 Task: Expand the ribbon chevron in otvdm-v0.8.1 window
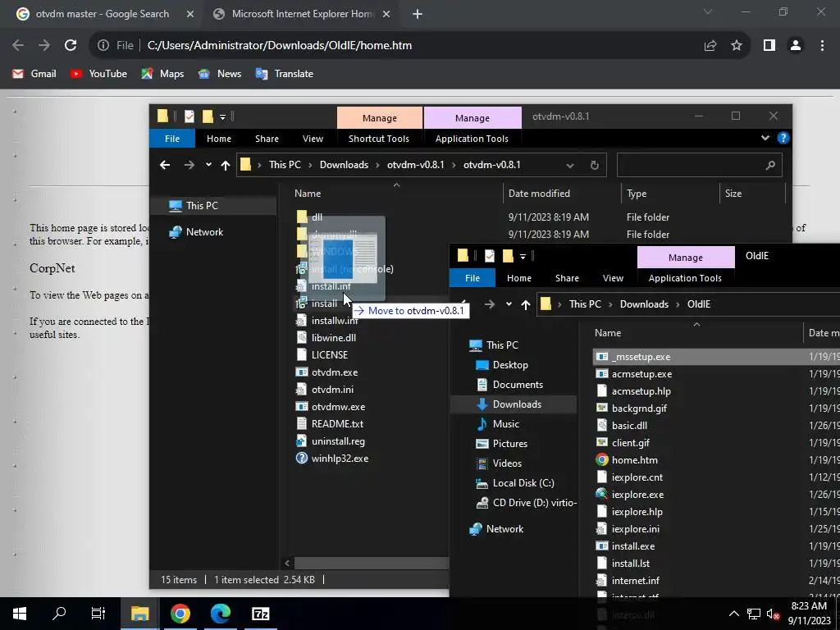[x=765, y=138]
